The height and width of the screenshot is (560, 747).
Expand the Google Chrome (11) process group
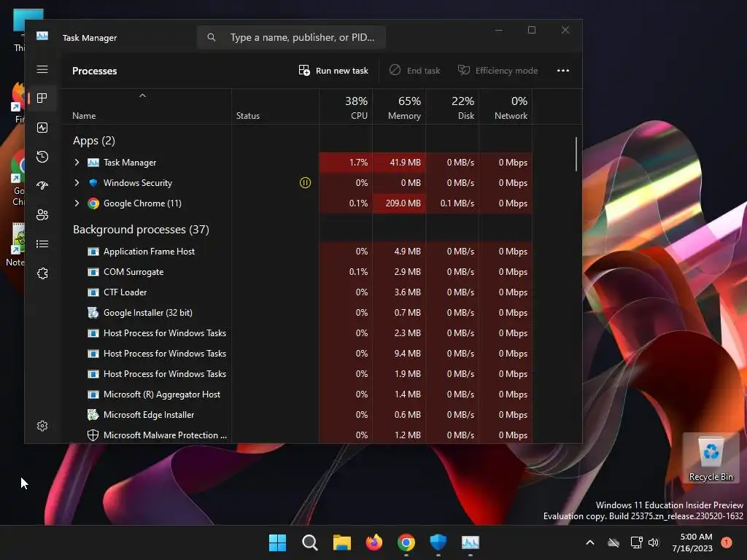point(77,203)
